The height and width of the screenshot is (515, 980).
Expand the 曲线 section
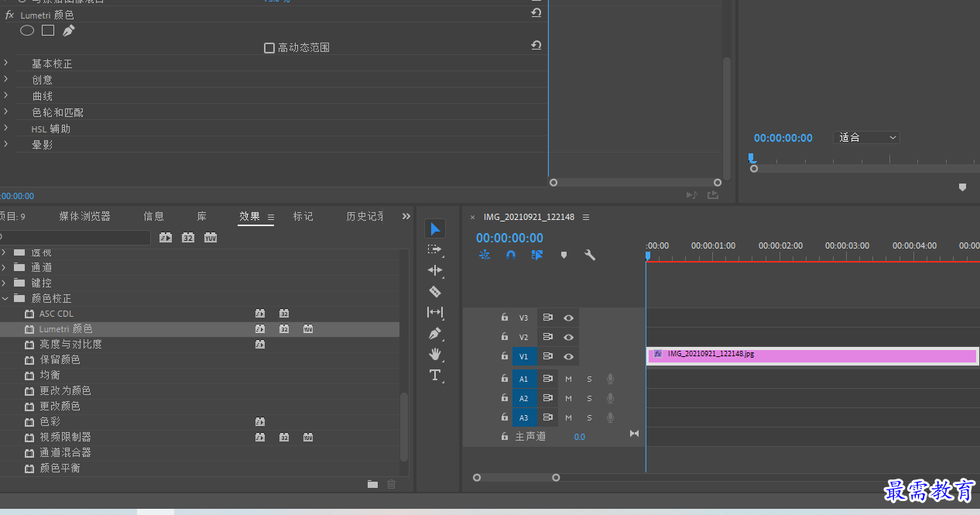tap(6, 95)
